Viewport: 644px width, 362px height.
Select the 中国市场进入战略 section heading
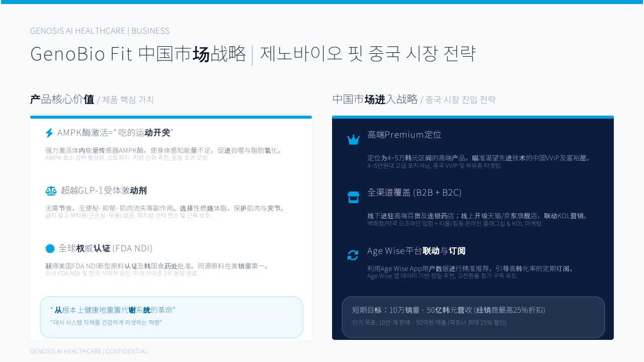(375, 100)
